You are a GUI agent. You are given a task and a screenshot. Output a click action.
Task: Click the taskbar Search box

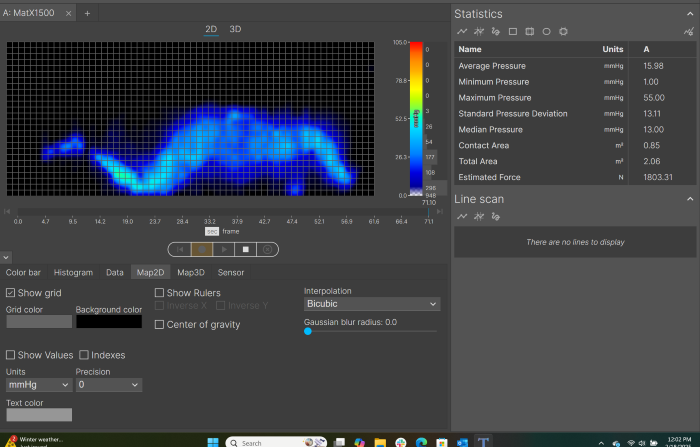[x=276, y=443]
